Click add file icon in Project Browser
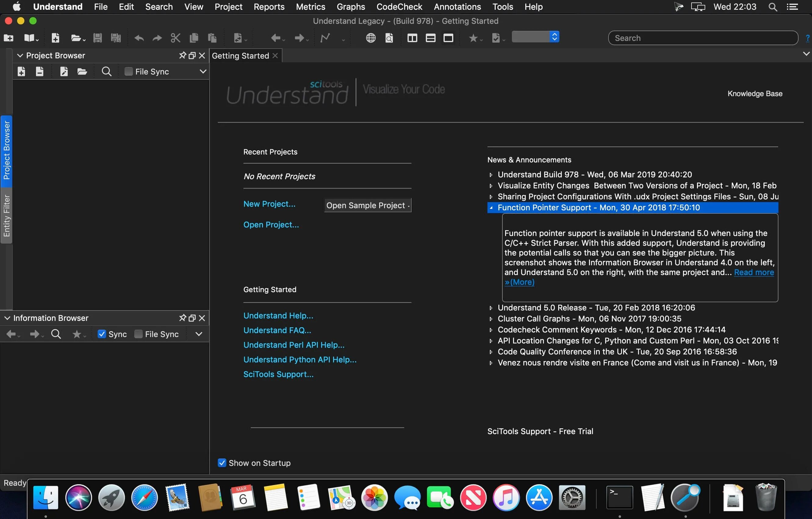Image resolution: width=812 pixels, height=519 pixels. point(21,71)
